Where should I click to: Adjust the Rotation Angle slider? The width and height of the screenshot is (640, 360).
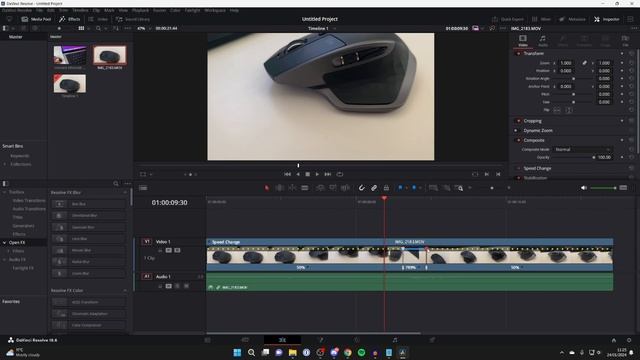[x=573, y=79]
